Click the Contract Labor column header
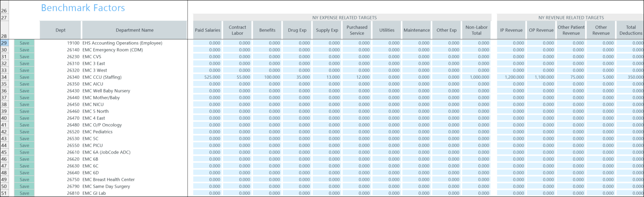This screenshot has height=197, width=644. click(237, 30)
